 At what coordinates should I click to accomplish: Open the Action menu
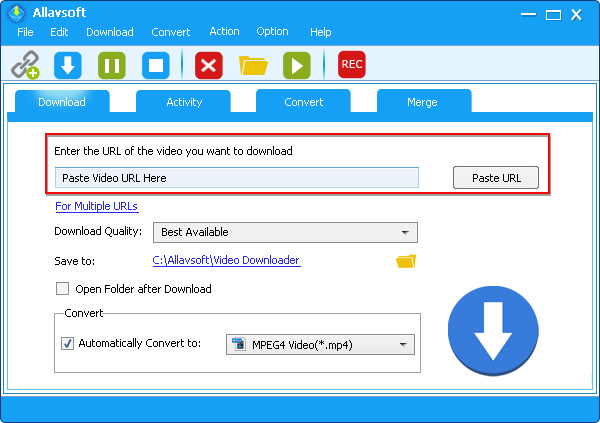tap(224, 31)
